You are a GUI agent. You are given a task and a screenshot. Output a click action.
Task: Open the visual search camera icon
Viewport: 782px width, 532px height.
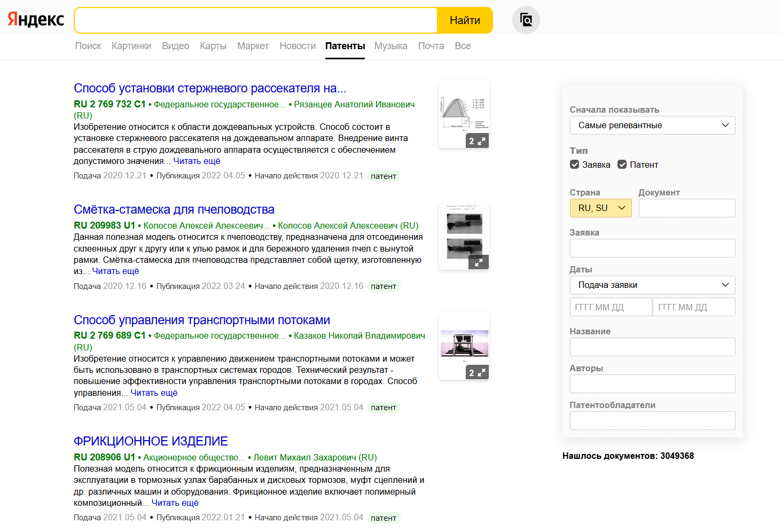point(526,20)
